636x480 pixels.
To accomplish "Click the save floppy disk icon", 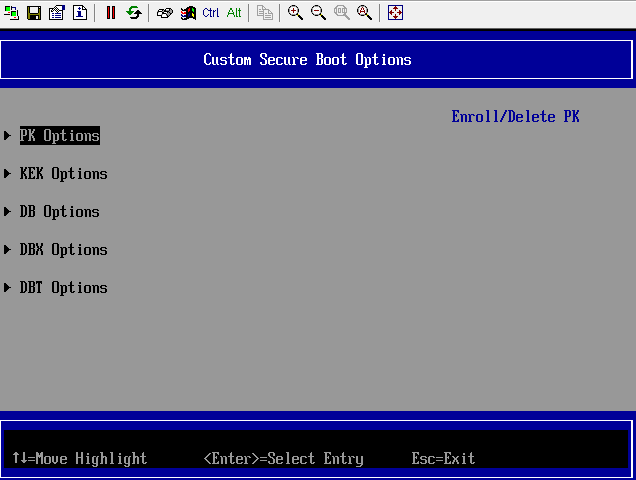I will coord(33,12).
